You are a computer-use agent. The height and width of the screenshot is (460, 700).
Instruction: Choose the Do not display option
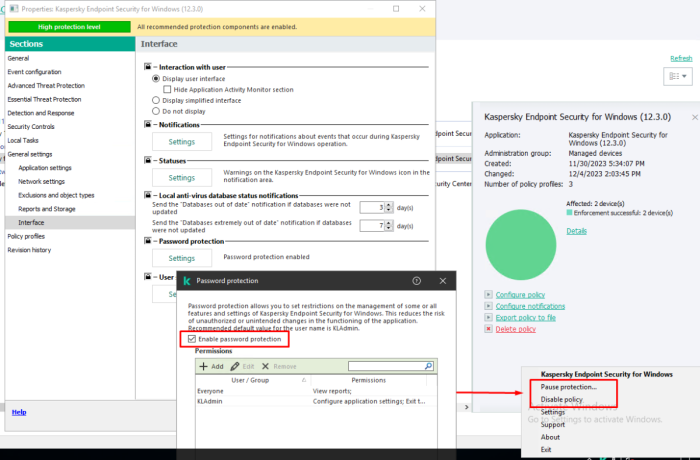tap(155, 112)
